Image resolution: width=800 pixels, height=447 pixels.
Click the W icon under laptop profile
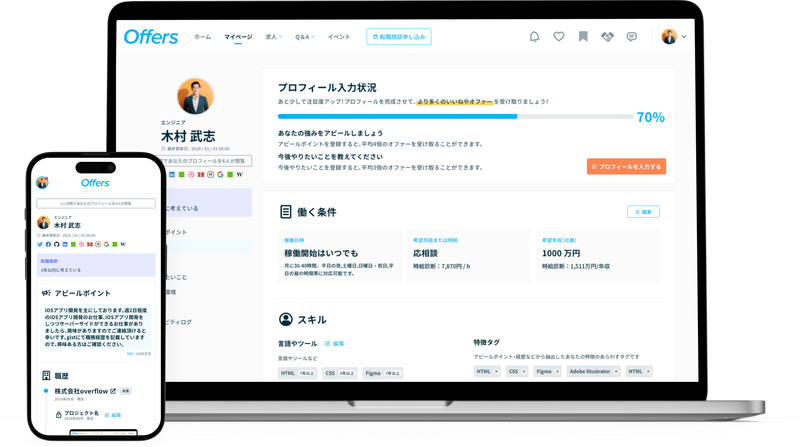(240, 175)
